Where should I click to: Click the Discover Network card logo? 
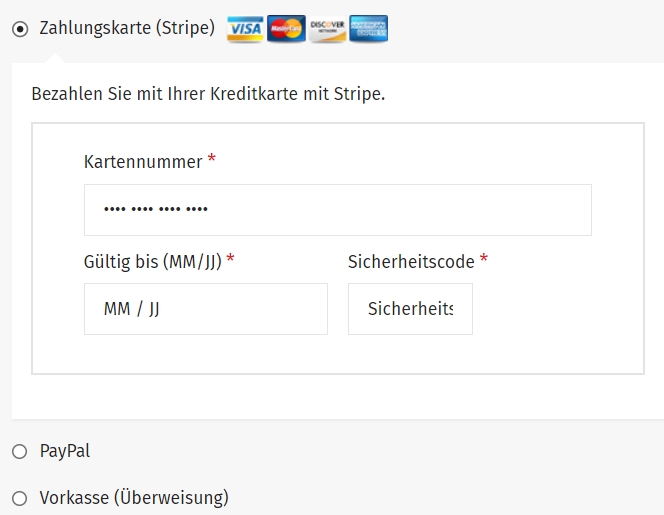point(327,29)
